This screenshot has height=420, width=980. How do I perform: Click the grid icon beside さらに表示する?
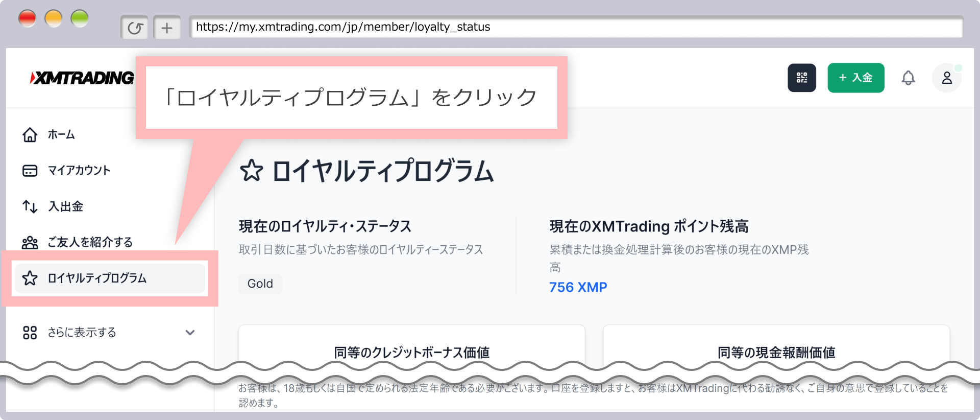tap(30, 333)
